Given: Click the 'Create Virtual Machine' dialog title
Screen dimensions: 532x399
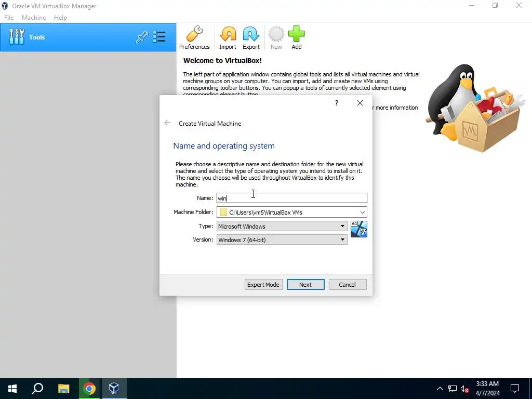Looking at the screenshot, I should (x=210, y=124).
